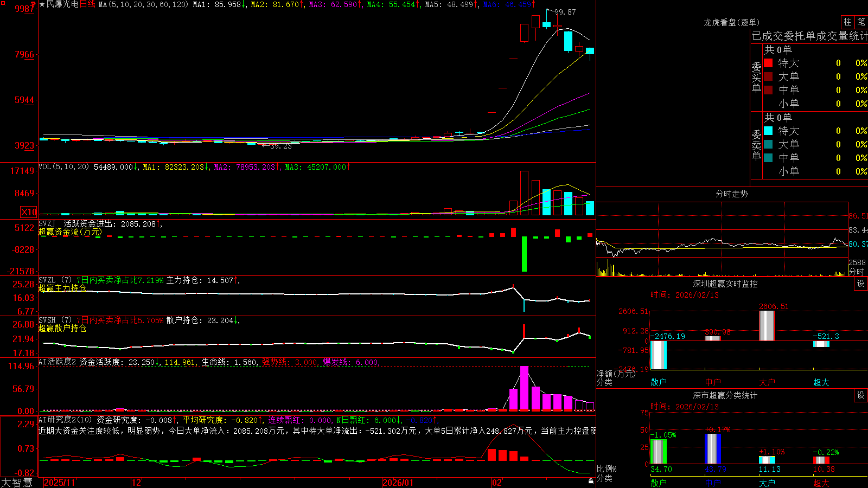Click the dark red 大单 buy-order swatch
Screen dimensions: 868x488
pos(768,76)
